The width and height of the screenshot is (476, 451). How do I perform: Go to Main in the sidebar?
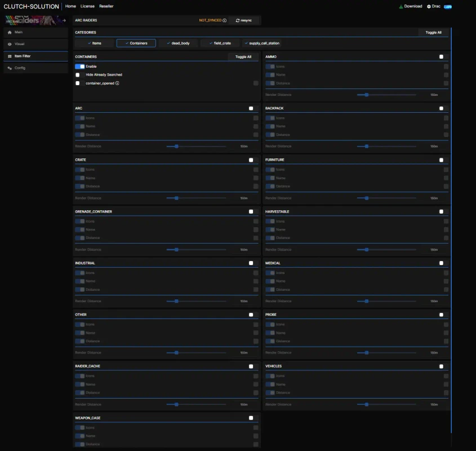36,32
